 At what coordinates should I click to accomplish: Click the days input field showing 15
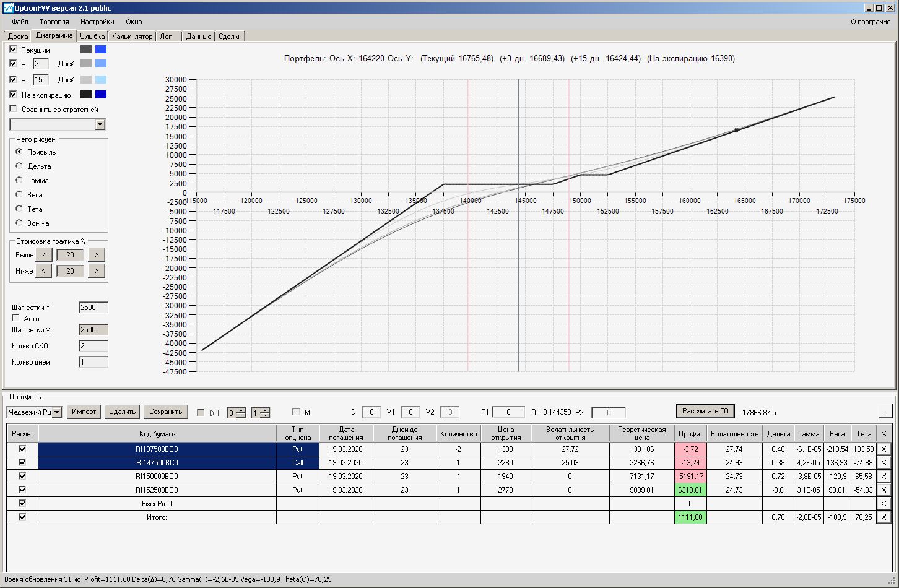click(x=41, y=80)
